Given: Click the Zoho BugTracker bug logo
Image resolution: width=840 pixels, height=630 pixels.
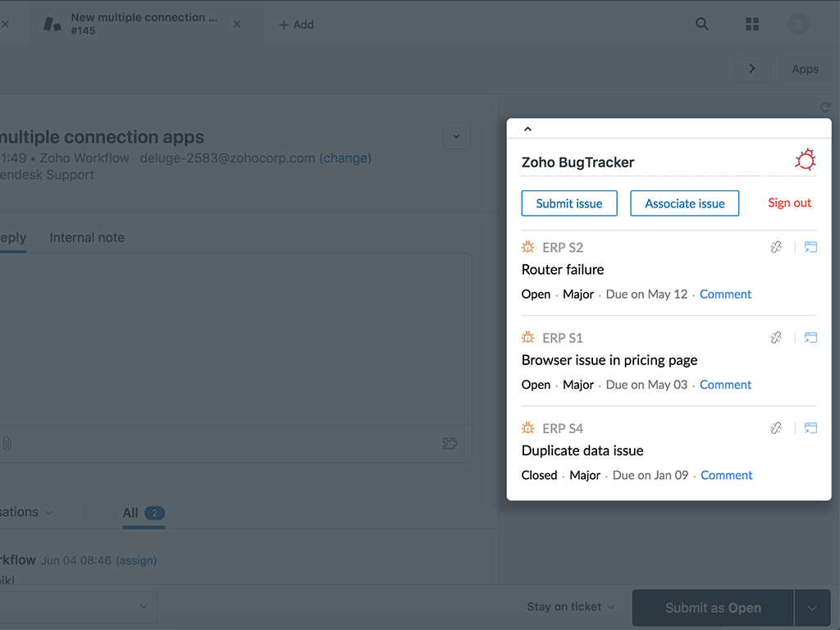Looking at the screenshot, I should (806, 160).
